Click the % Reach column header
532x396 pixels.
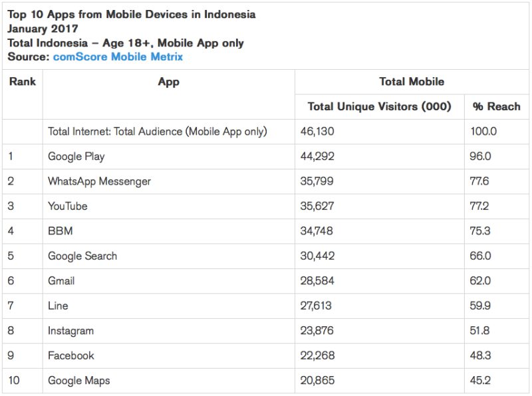coord(496,106)
